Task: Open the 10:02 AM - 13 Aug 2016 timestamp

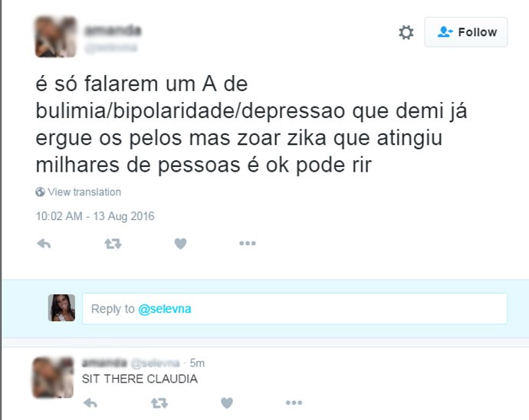Action: tap(95, 216)
